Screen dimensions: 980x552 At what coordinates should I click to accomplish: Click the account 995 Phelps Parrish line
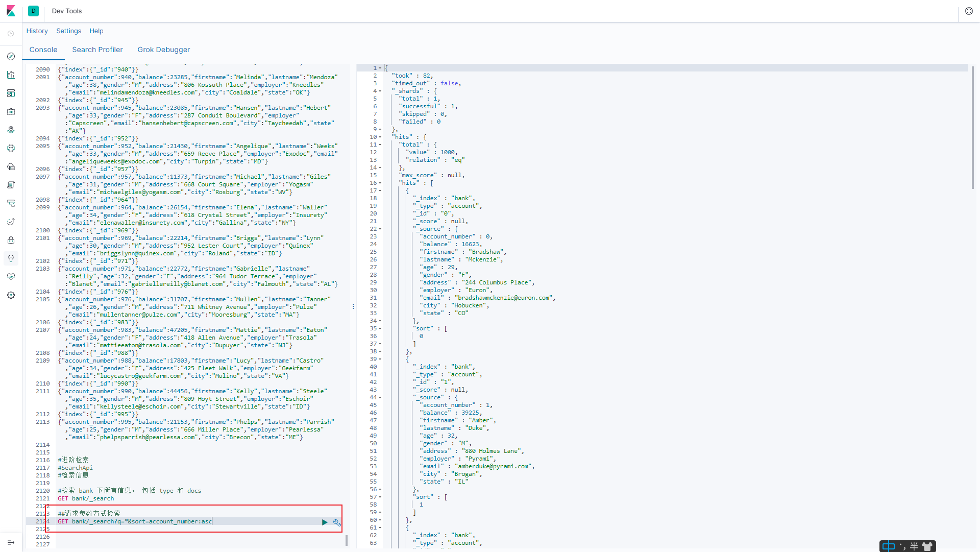tap(197, 429)
